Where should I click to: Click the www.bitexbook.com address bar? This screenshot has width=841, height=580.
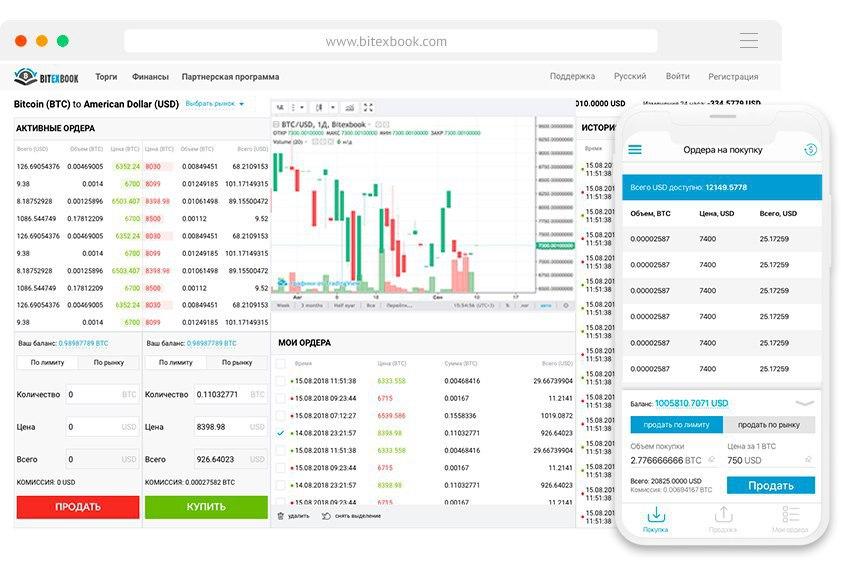(x=390, y=41)
